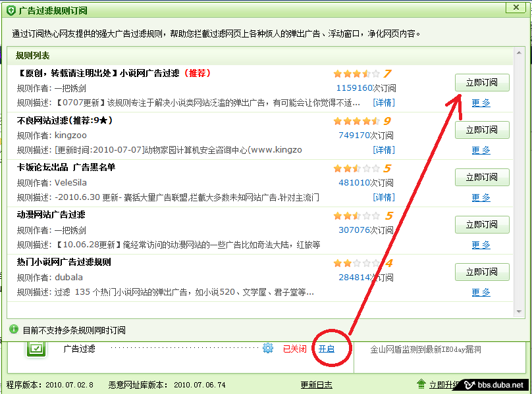Click author text VeleSila
Image resolution: width=532 pixels, height=394 pixels.
[x=70, y=183]
